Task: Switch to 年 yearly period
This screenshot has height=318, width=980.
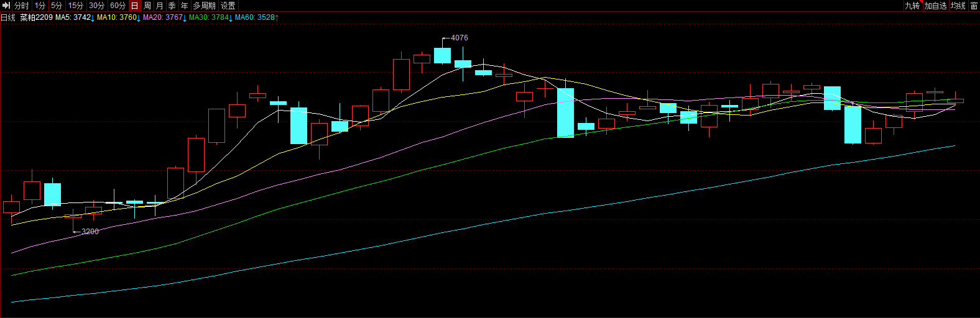Action: [185, 6]
